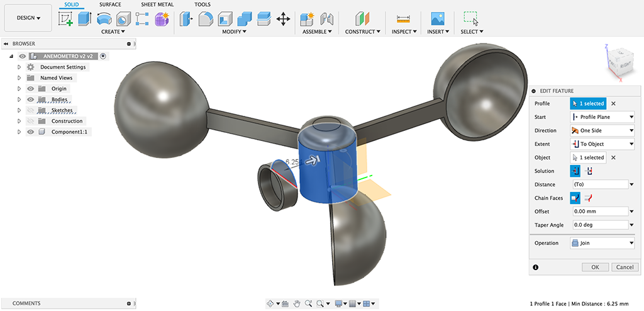Expand the Bodies tree node
The image size is (644, 311).
(19, 99)
